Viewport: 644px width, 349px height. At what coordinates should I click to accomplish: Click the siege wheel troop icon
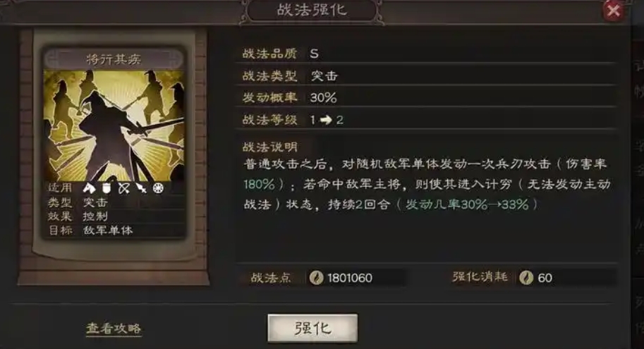click(158, 188)
